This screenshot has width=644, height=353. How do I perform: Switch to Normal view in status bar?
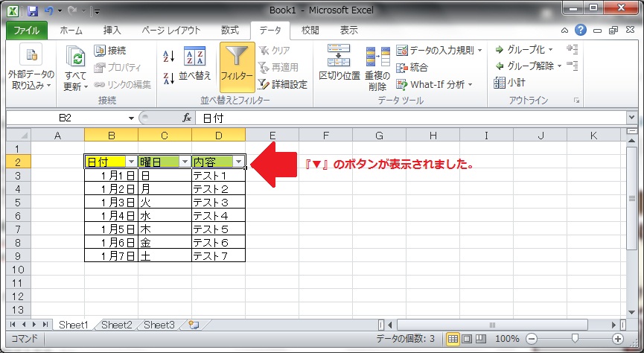453,339
